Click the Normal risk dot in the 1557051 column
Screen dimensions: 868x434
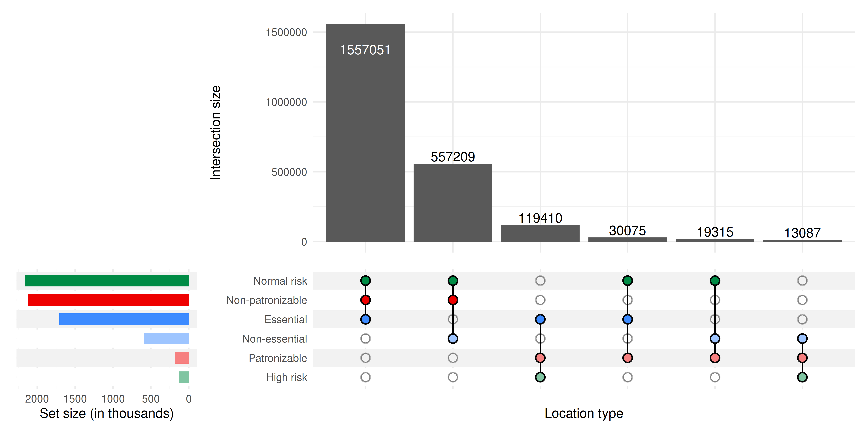point(365,281)
